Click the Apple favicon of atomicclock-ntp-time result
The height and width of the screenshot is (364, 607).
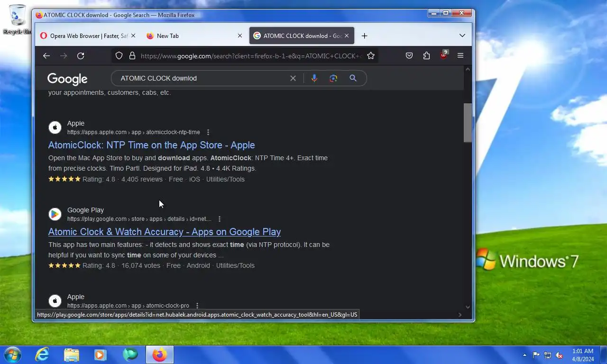coord(55,127)
